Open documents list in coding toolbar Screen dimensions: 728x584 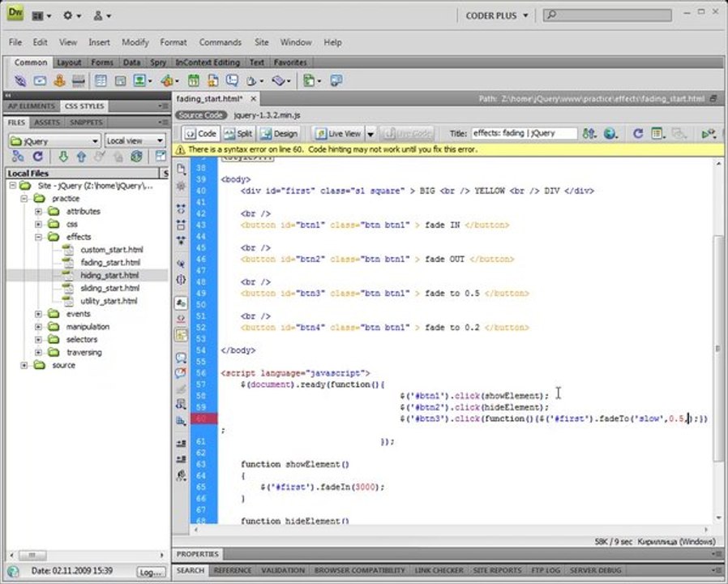[x=181, y=169]
